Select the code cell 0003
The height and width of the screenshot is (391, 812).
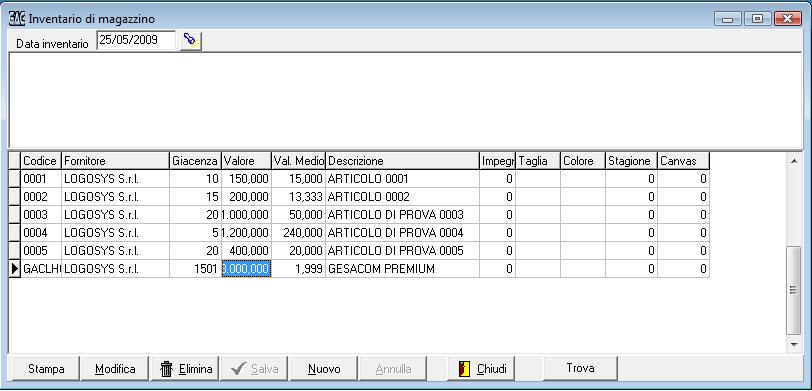(x=41, y=215)
